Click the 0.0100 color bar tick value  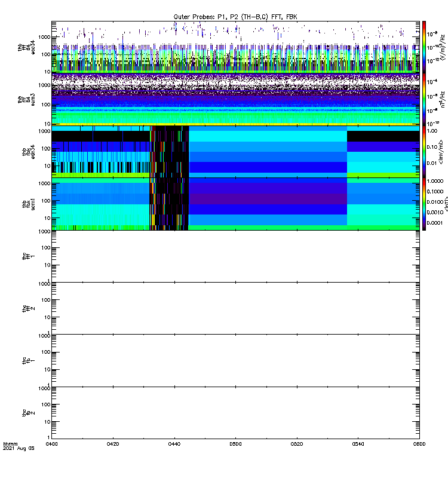click(435, 202)
